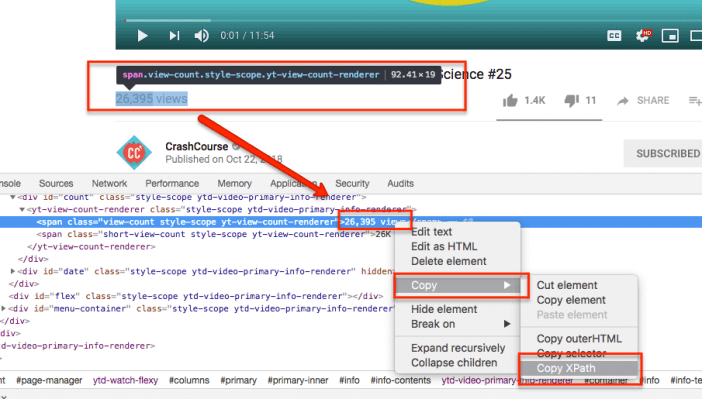
Task: Select the short-view-count span row
Action: tap(214, 234)
